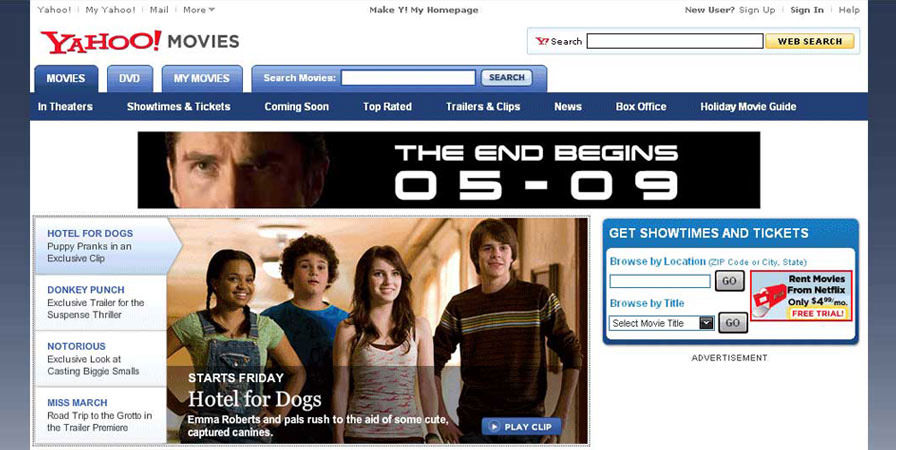Select Showtimes & Tickets in navigation bar

179,106
